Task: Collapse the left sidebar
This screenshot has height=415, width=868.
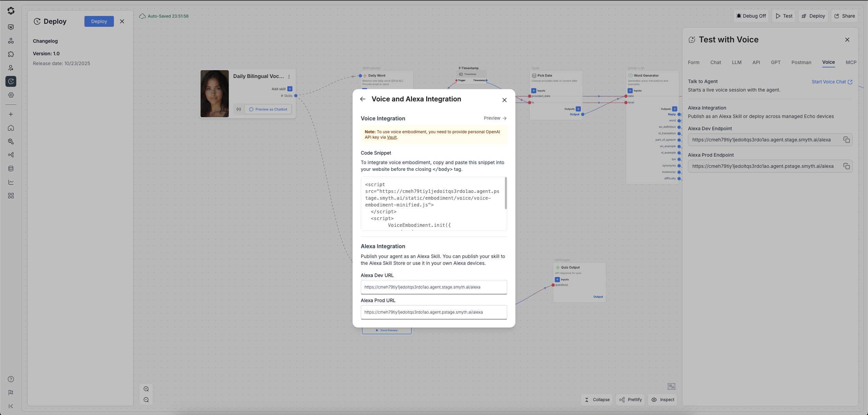Action: coord(11,406)
